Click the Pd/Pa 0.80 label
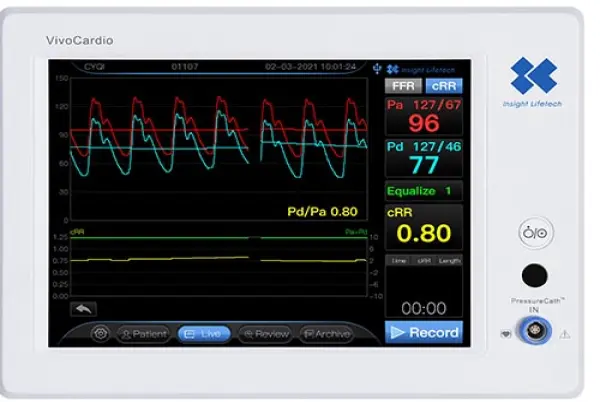This screenshot has width=600, height=402. point(322,212)
